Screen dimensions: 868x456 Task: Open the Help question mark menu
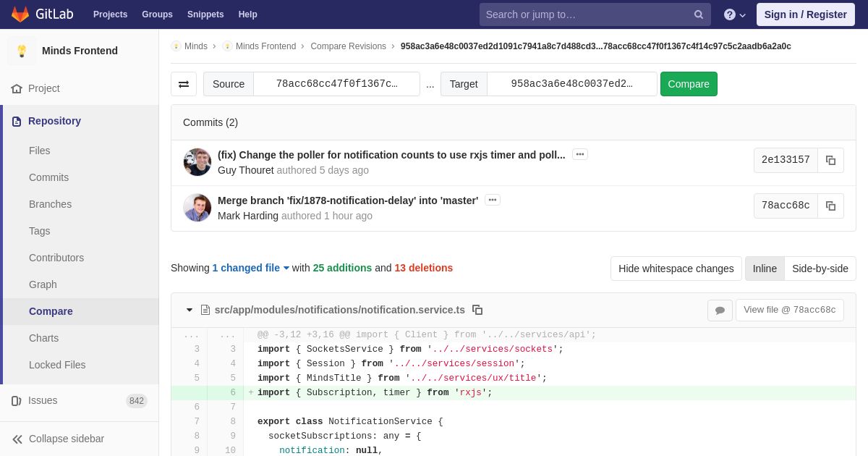point(734,14)
